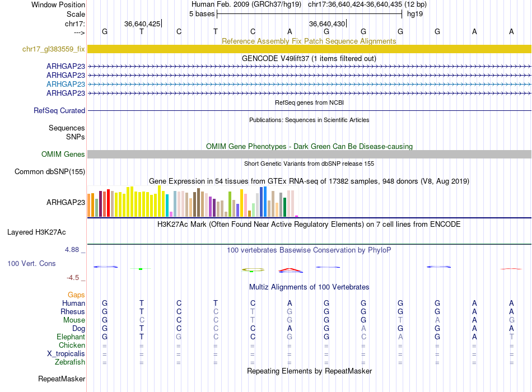This screenshot has height=392, width=532.
Task: Click the -4.5 PhyloP lower scale value
Action: (73, 278)
